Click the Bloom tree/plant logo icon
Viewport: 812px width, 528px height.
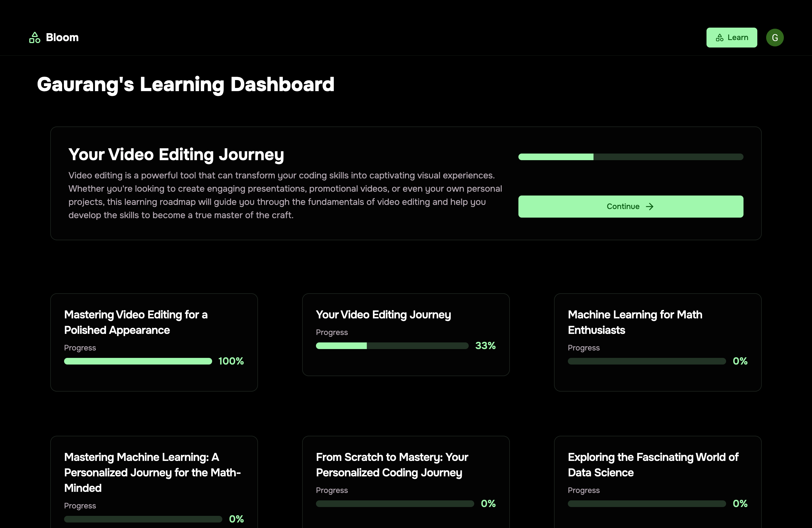(34, 37)
